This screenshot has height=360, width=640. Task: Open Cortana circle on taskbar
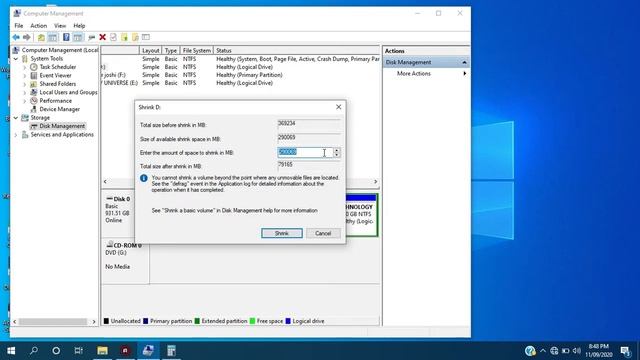click(56, 350)
